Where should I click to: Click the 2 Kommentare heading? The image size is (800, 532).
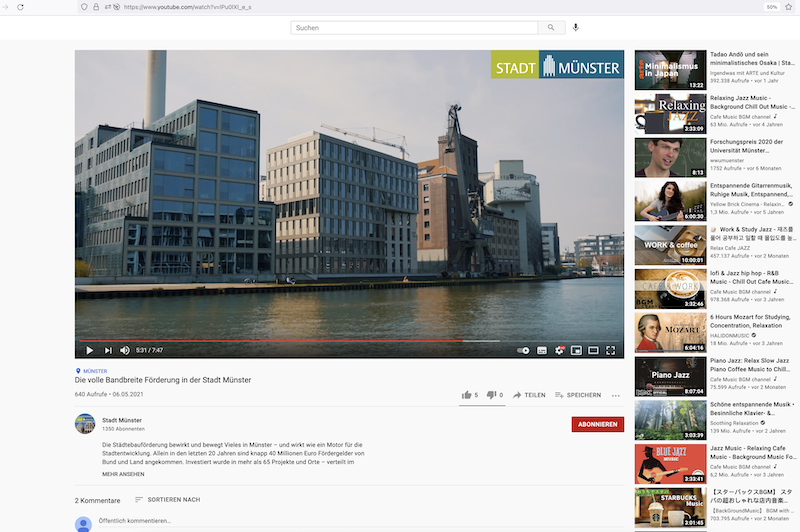tap(97, 500)
